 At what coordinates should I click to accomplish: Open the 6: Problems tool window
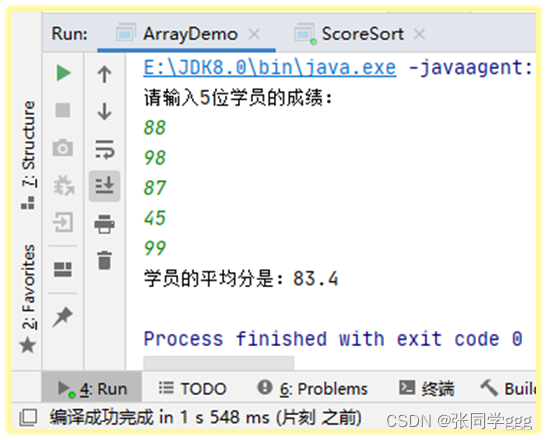[x=313, y=388]
